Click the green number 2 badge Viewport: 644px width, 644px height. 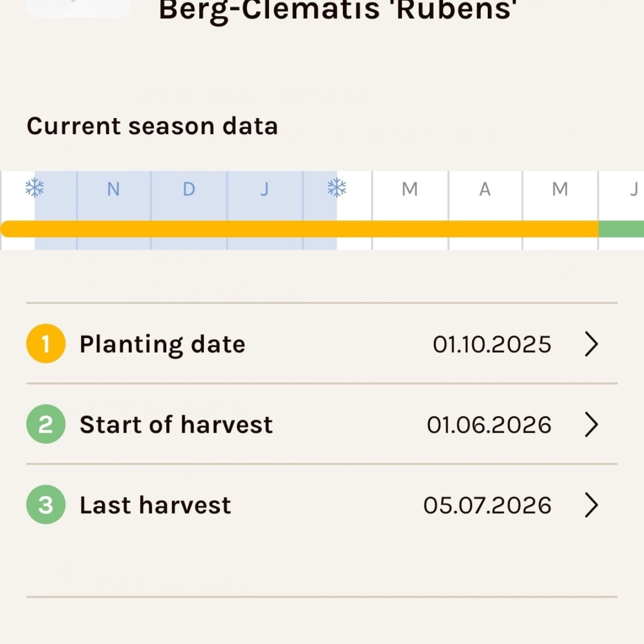coord(46,424)
